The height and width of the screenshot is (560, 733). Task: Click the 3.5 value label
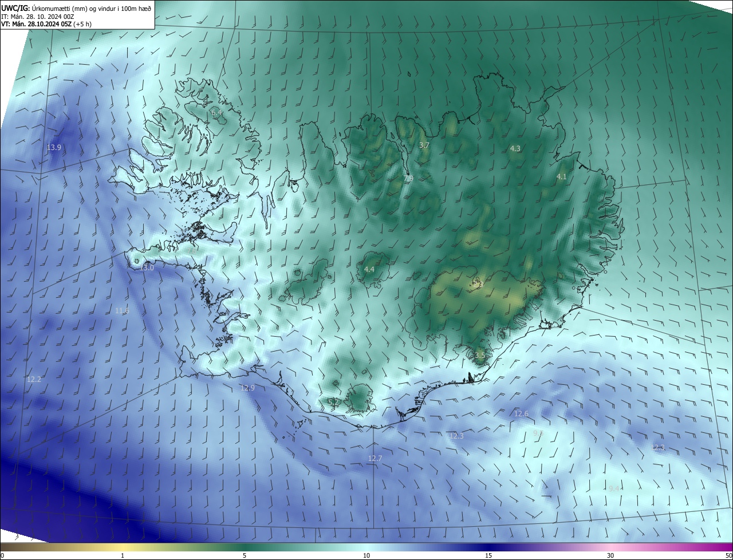click(x=480, y=355)
